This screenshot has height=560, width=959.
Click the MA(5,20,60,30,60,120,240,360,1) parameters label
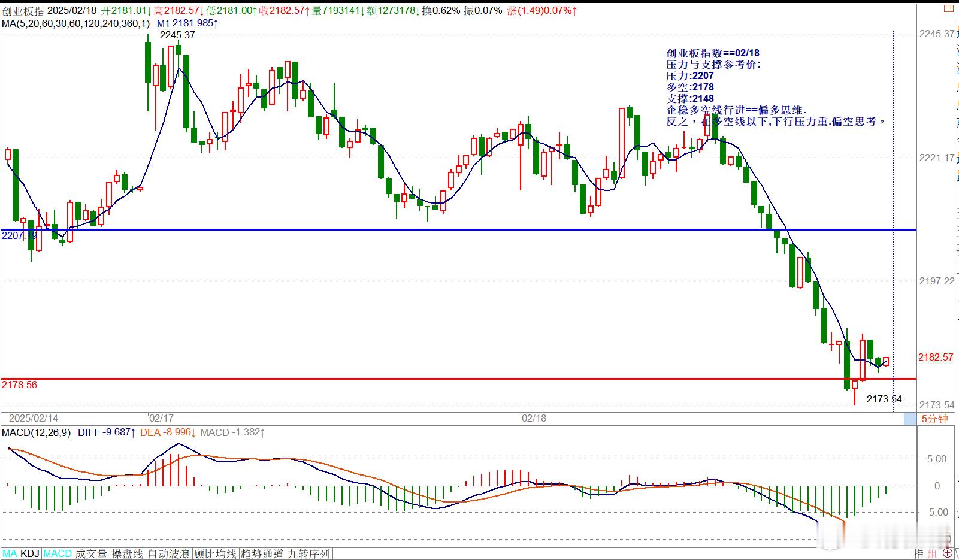click(x=75, y=23)
